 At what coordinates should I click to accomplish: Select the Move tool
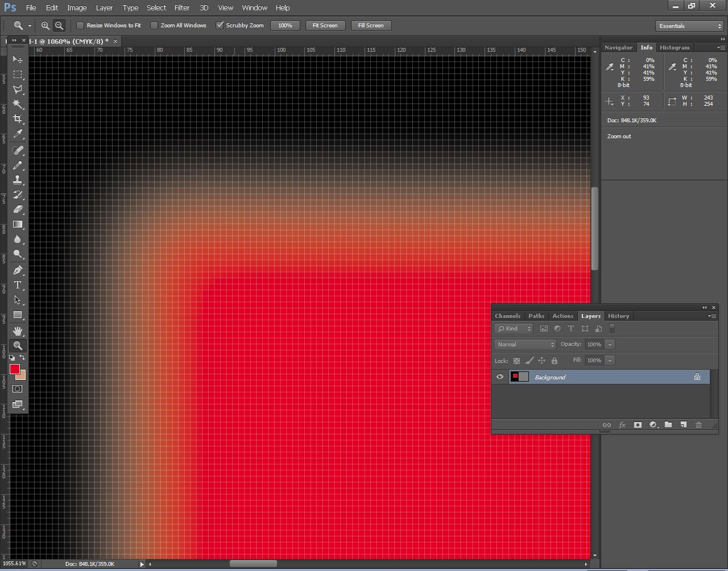coord(18,60)
